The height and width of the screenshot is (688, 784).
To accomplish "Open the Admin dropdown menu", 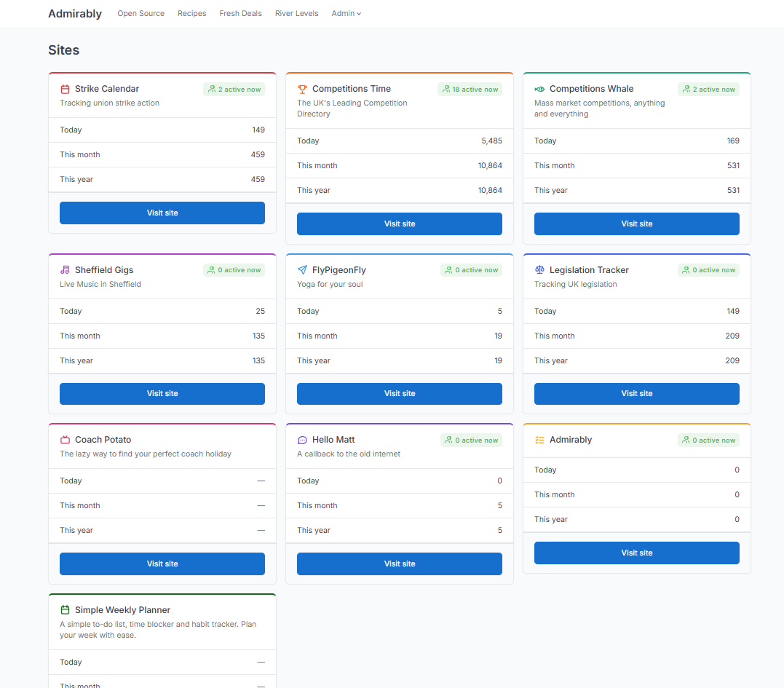I will pyautogui.click(x=346, y=14).
